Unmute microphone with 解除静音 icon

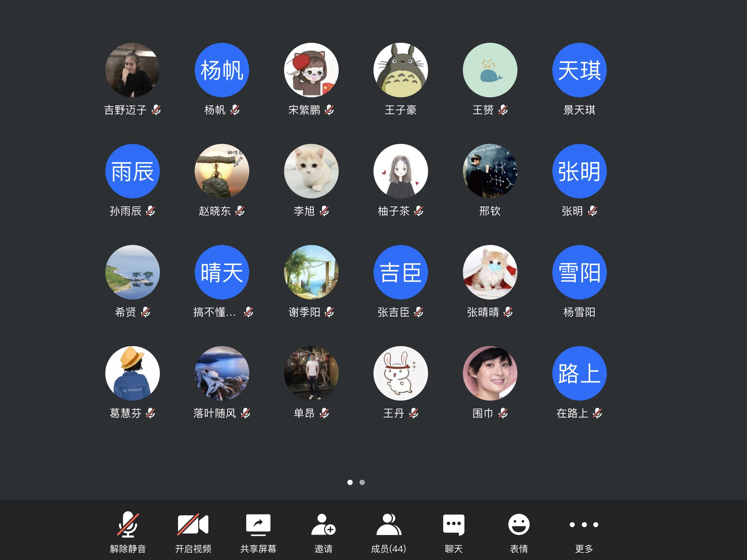tap(128, 525)
